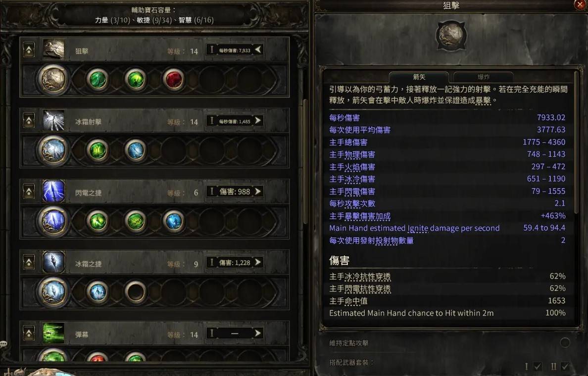The width and height of the screenshot is (588, 376).
Task: Click the 冰霜之捷 skill portrait icon
Action: pyautogui.click(x=53, y=262)
